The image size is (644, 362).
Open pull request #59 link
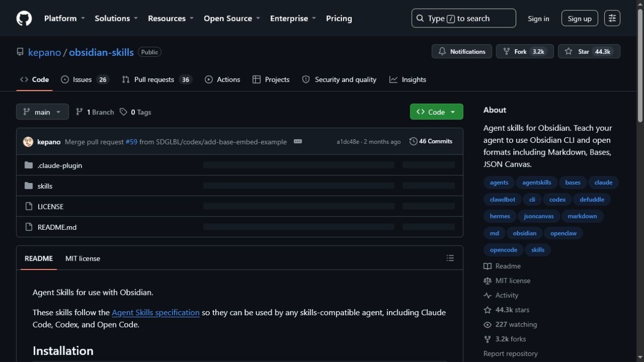pyautogui.click(x=131, y=141)
